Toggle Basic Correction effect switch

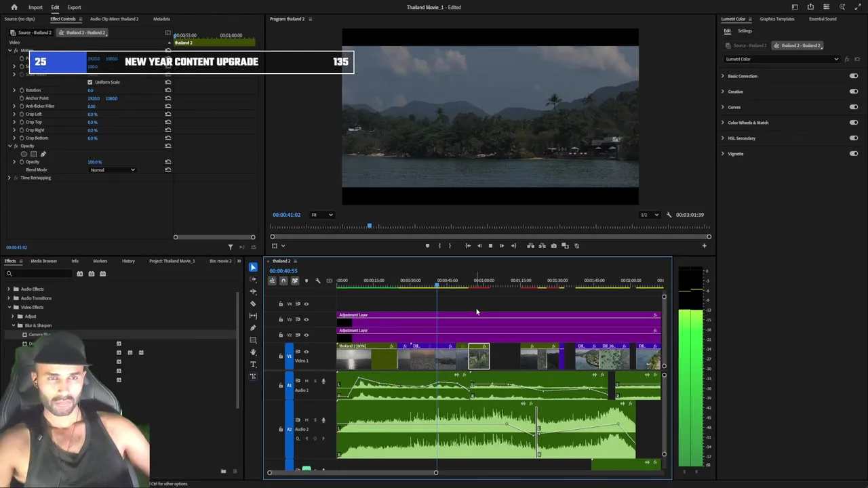click(x=853, y=76)
